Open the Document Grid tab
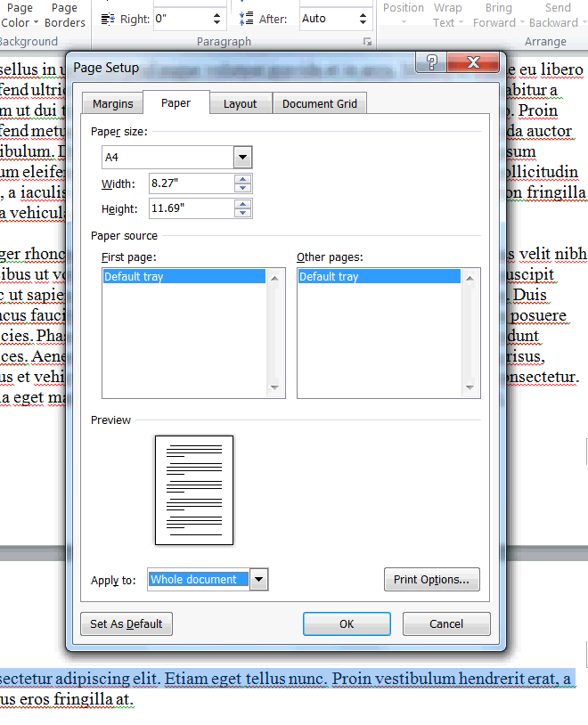588x725 pixels. click(x=320, y=103)
